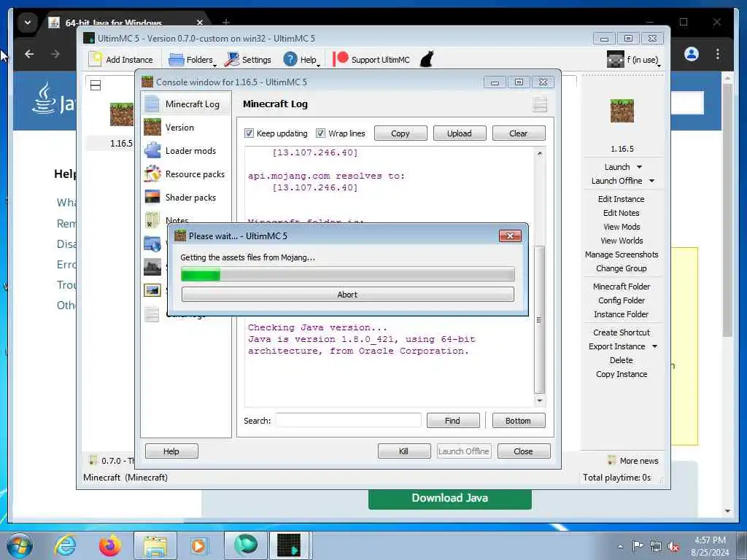
Task: Click the Other logs page icon in the sidebar
Action: tap(152, 314)
